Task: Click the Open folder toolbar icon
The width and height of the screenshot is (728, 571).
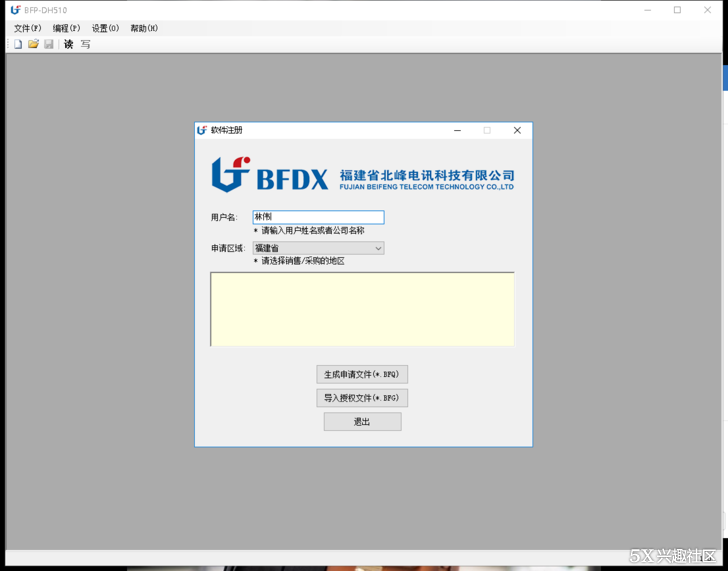Action: pyautogui.click(x=33, y=44)
